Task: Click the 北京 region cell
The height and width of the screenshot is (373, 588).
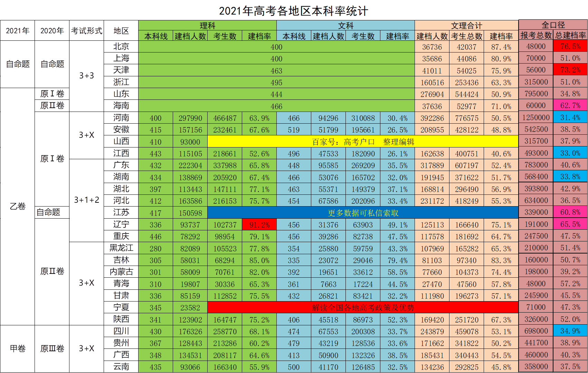Action: (121, 47)
